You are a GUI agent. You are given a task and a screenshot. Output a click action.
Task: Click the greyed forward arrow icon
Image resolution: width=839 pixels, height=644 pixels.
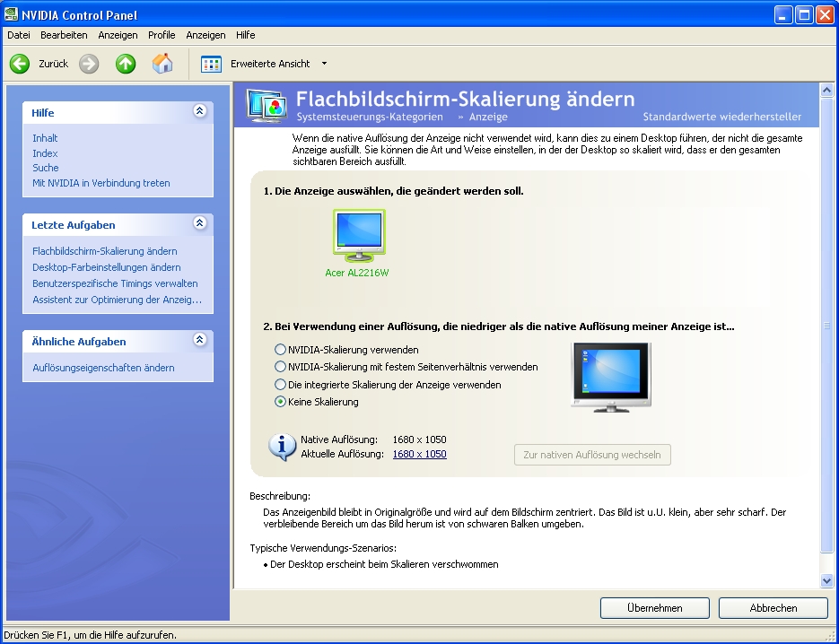coord(89,64)
